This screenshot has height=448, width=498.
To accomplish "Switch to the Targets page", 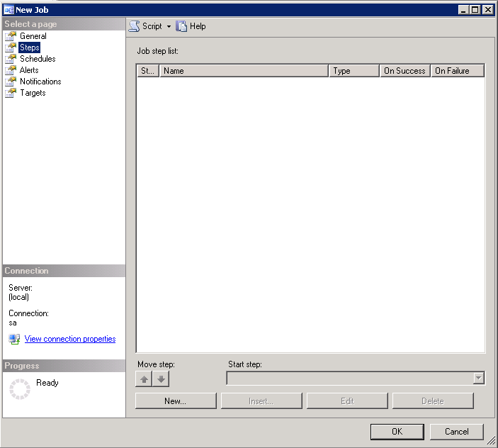I will (33, 93).
